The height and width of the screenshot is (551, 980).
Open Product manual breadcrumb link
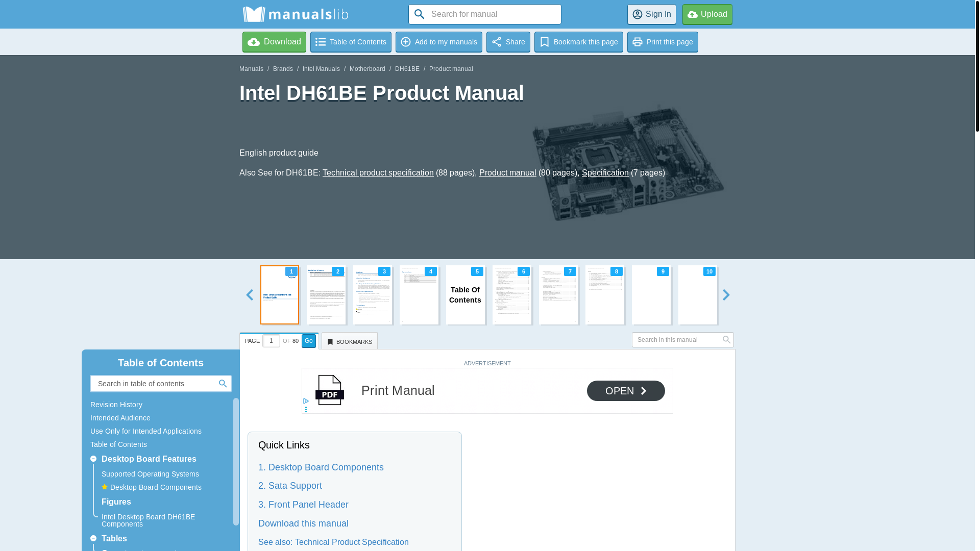click(x=451, y=69)
